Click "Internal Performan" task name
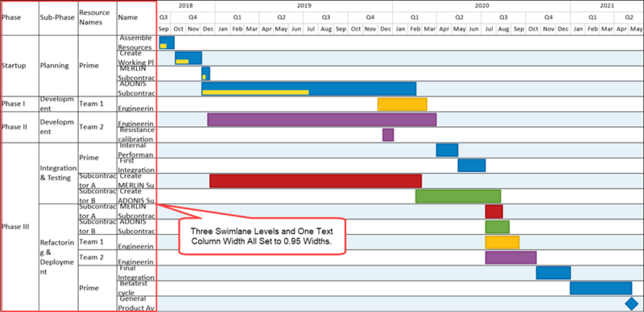Viewport: 644px width, 312px height. (x=136, y=150)
